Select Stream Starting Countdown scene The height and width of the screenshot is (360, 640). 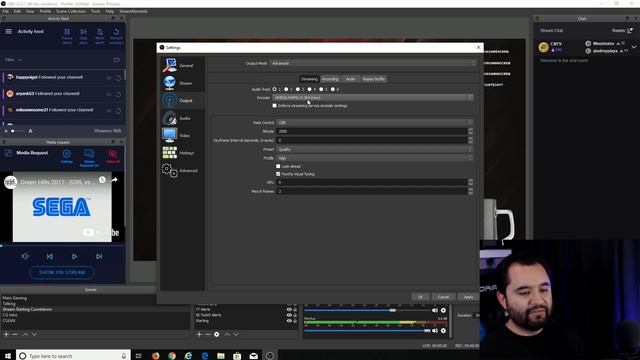click(27, 309)
